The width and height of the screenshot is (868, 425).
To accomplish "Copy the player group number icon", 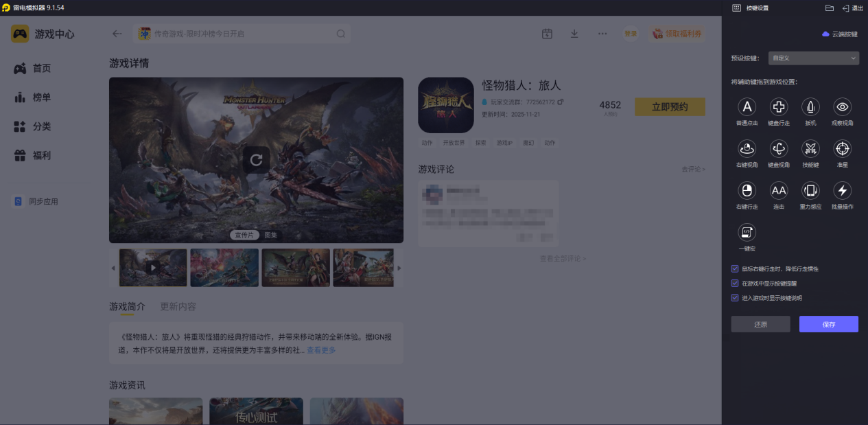I will 561,102.
